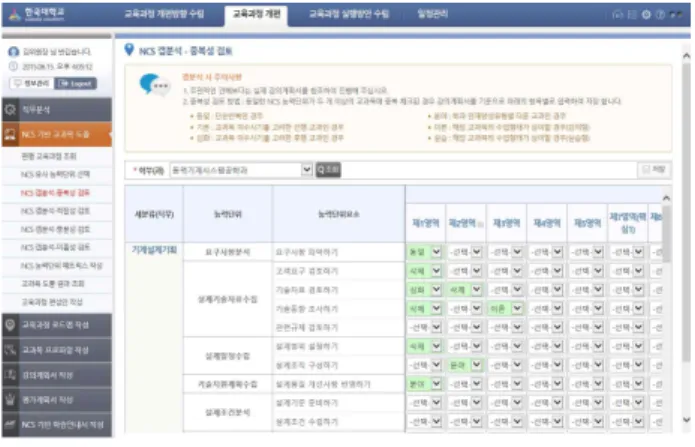This screenshot has width=695, height=447.
Task: Click the page scrollbar up arrow
Action: point(686,56)
